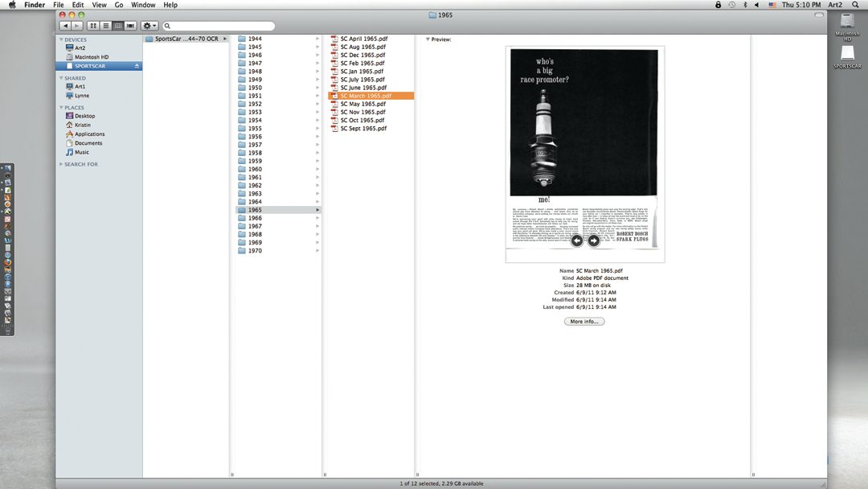Go to previous page in PDF preview
Viewport: 868px width, 489px height.
576,240
